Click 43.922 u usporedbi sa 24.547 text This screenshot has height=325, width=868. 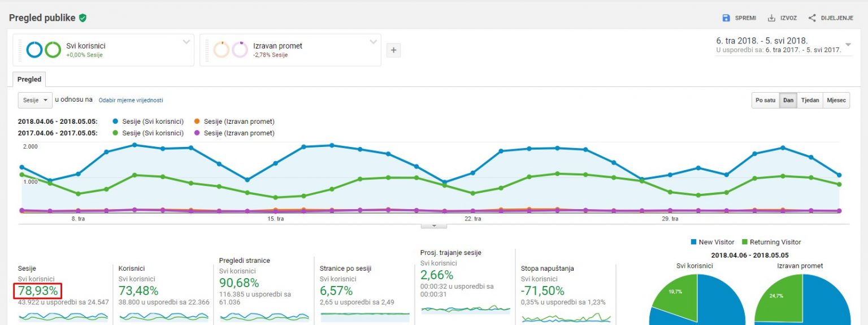tap(62, 302)
